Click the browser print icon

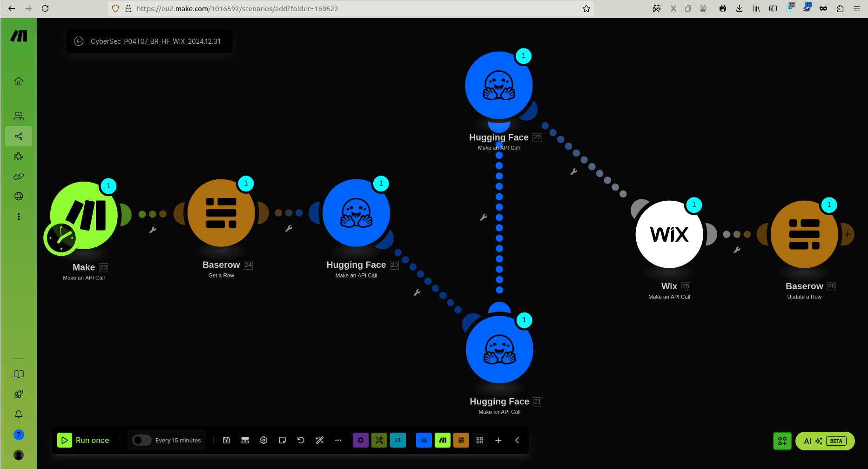click(x=723, y=8)
